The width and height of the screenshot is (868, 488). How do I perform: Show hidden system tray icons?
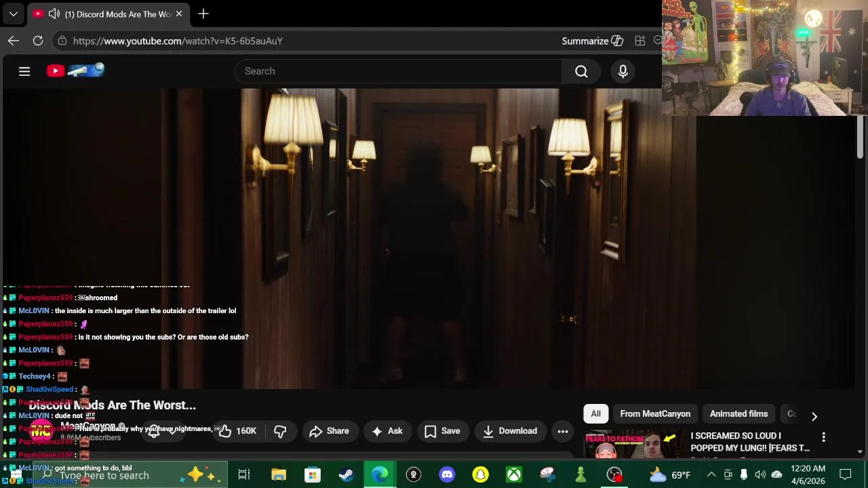pyautogui.click(x=711, y=475)
